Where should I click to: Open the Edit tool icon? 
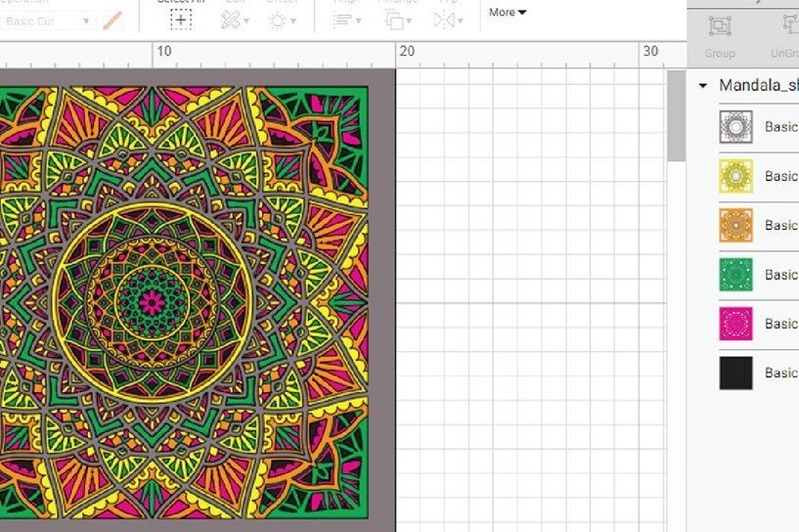coord(232,19)
